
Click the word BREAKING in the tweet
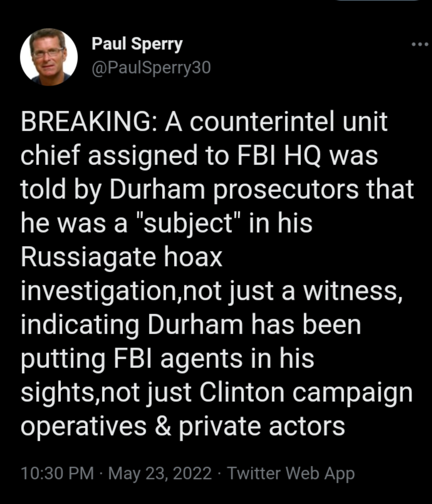coord(85,122)
